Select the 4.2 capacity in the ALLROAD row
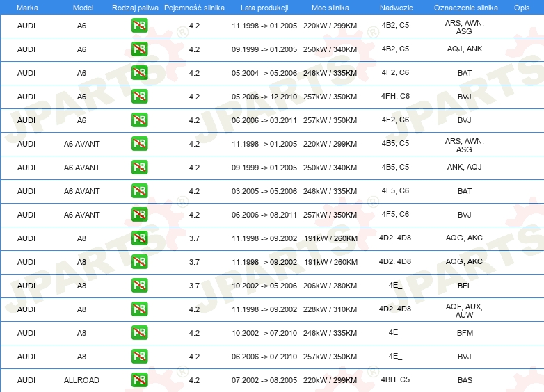The height and width of the screenshot is (392, 544). [194, 380]
